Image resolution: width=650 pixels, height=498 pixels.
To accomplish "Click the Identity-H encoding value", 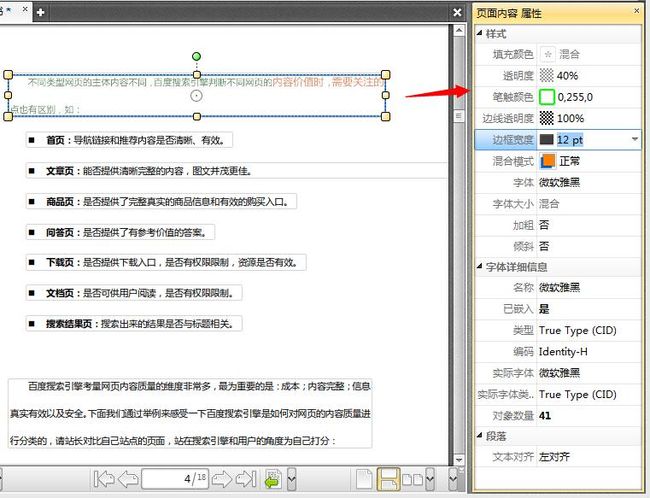I will 563,352.
